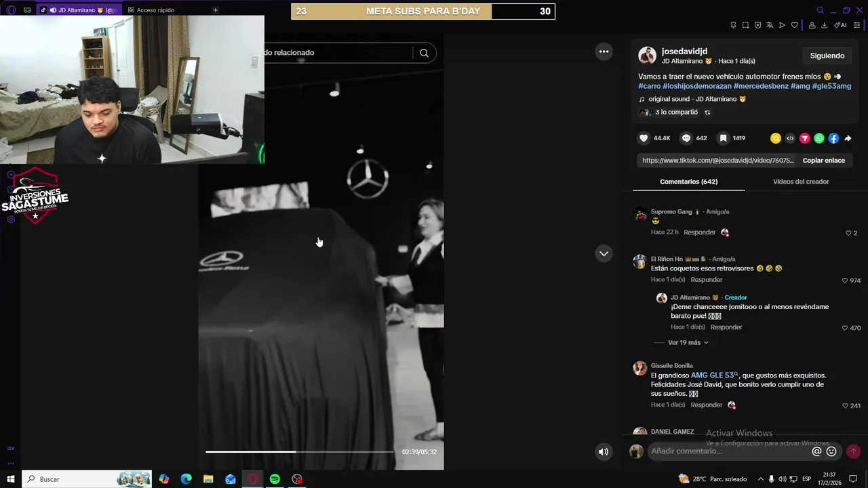Open the #gle53amg hashtag
Screen dimensions: 868x488
pos(831,86)
